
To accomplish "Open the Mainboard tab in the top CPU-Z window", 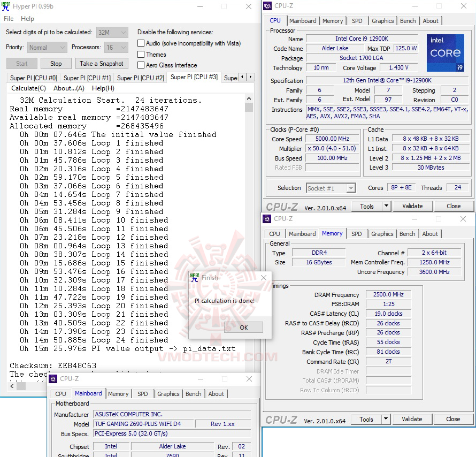I will click(303, 21).
